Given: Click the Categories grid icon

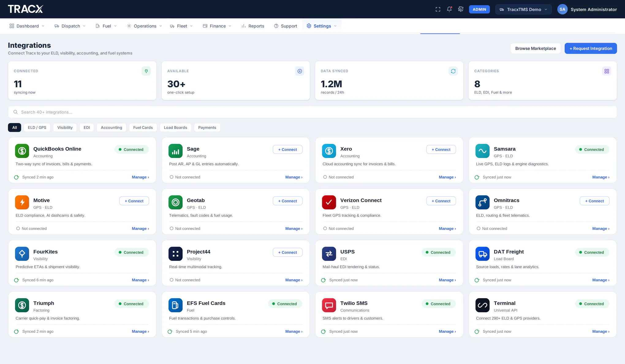Looking at the screenshot, I should (607, 71).
